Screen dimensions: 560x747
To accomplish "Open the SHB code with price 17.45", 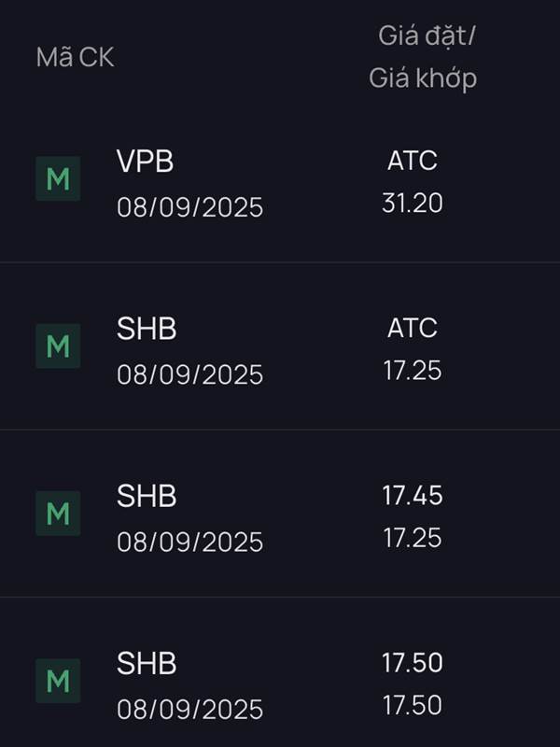I will coord(147,496).
